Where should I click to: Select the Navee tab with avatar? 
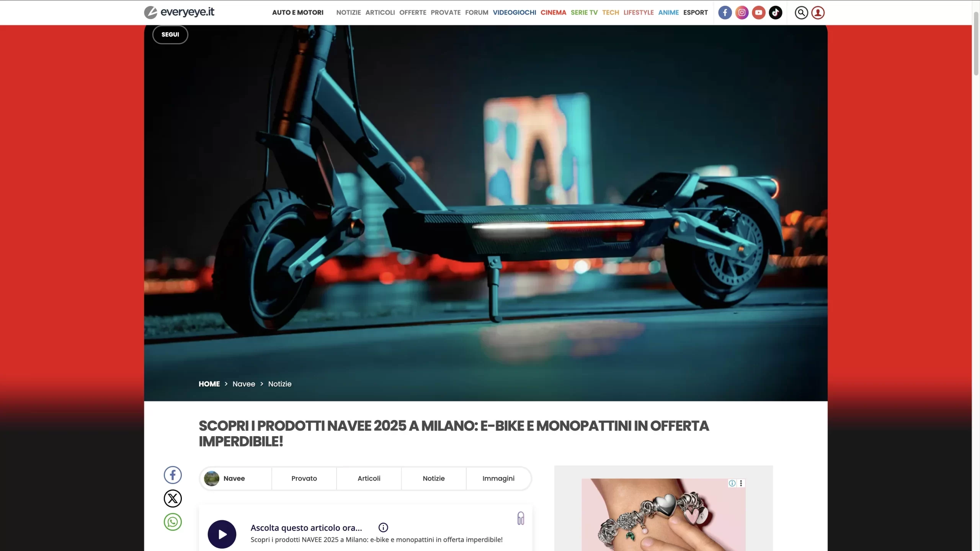[236, 478]
